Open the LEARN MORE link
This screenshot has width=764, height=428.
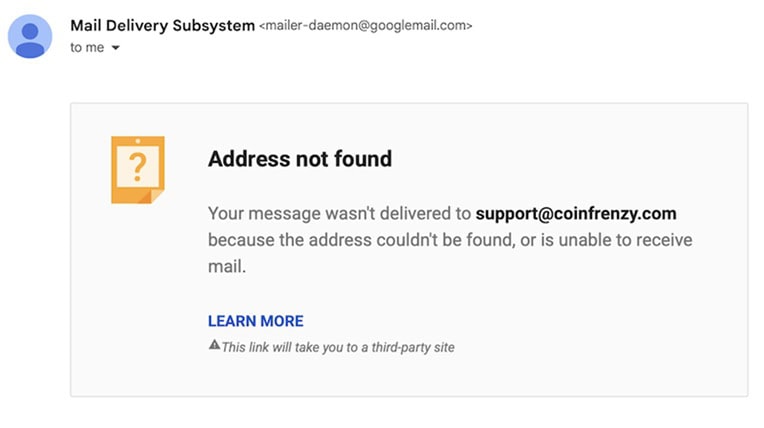(255, 321)
